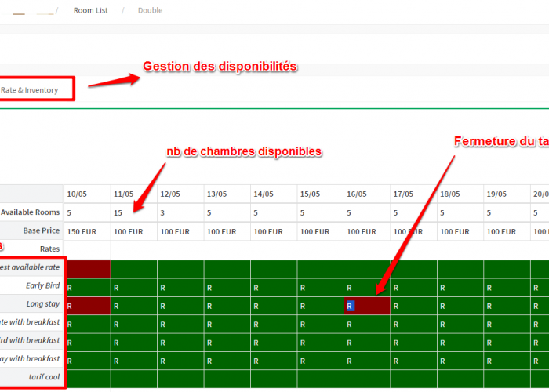
Task: Edit Available Rooms value 15 for 11/05
Action: tap(134, 212)
